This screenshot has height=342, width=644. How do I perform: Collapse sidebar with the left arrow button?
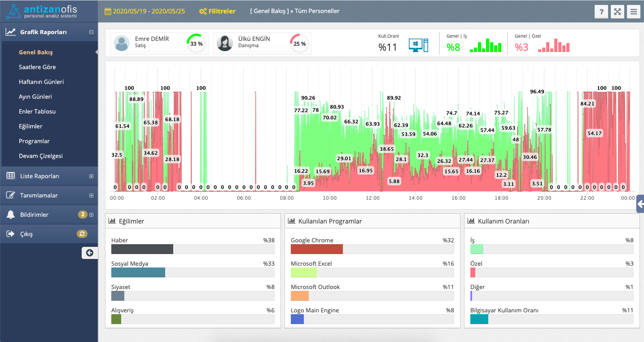[x=89, y=253]
